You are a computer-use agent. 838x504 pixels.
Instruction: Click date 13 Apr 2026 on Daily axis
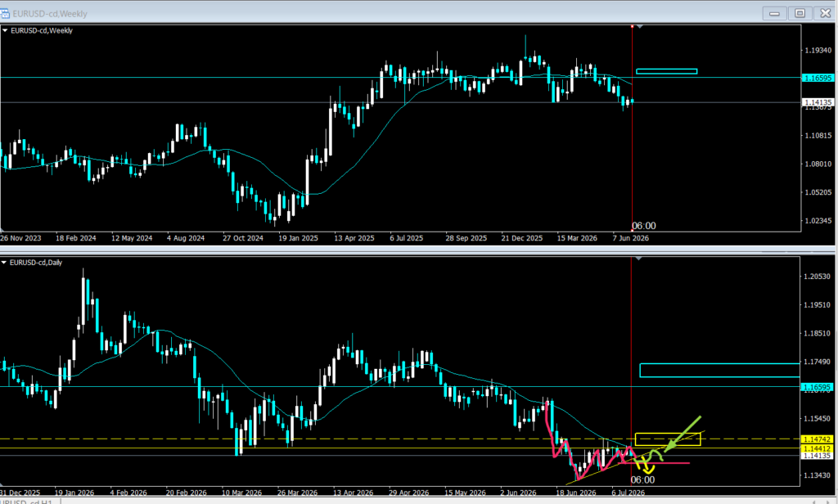(x=353, y=493)
